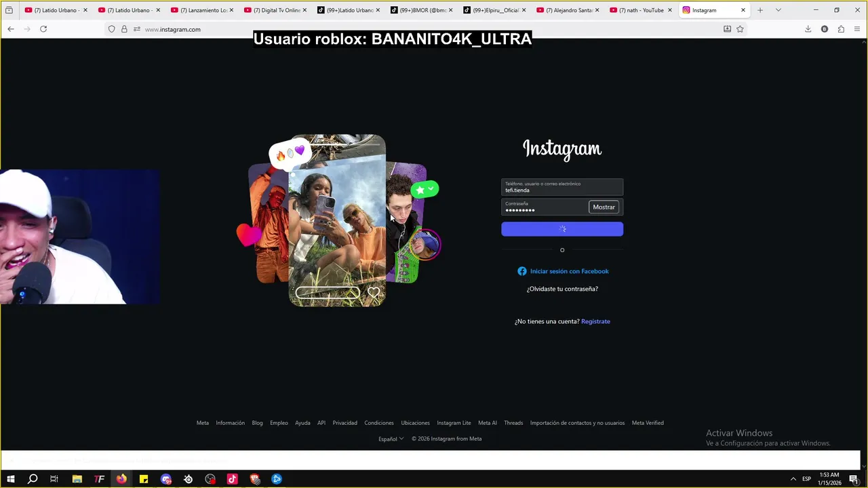Open a new browser tab
This screenshot has height=488, width=868.
tap(760, 10)
